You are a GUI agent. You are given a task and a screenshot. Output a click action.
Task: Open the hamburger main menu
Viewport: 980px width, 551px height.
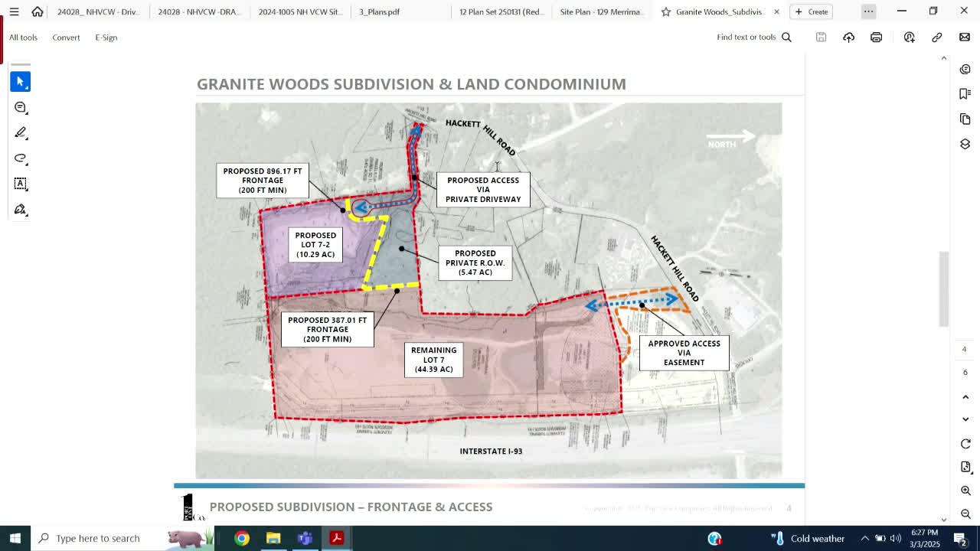[14, 11]
